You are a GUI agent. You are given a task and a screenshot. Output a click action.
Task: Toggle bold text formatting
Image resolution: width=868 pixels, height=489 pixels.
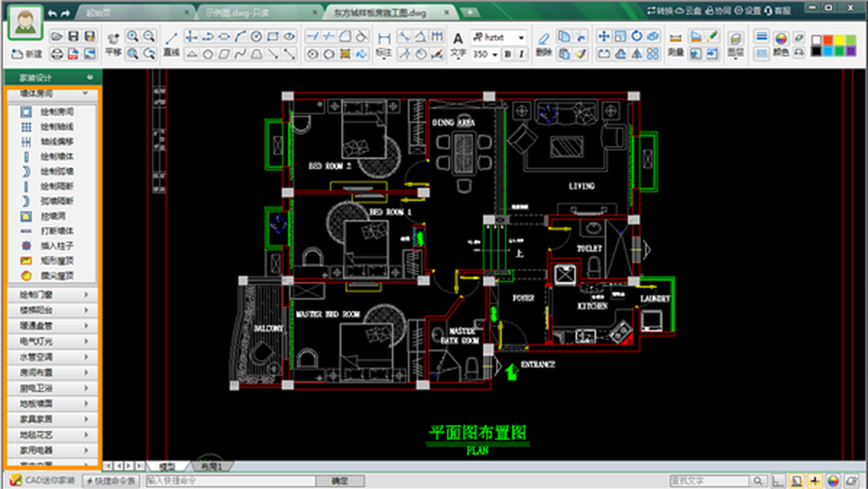point(507,54)
